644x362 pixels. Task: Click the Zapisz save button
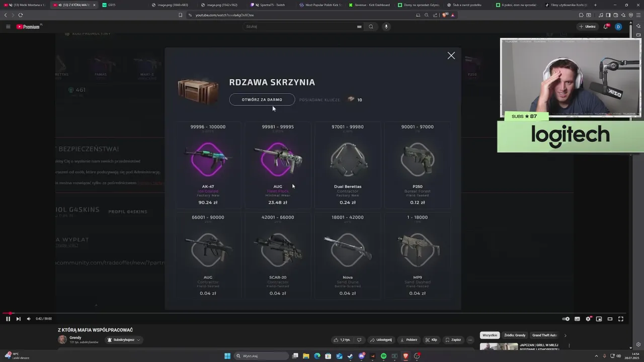click(453, 340)
